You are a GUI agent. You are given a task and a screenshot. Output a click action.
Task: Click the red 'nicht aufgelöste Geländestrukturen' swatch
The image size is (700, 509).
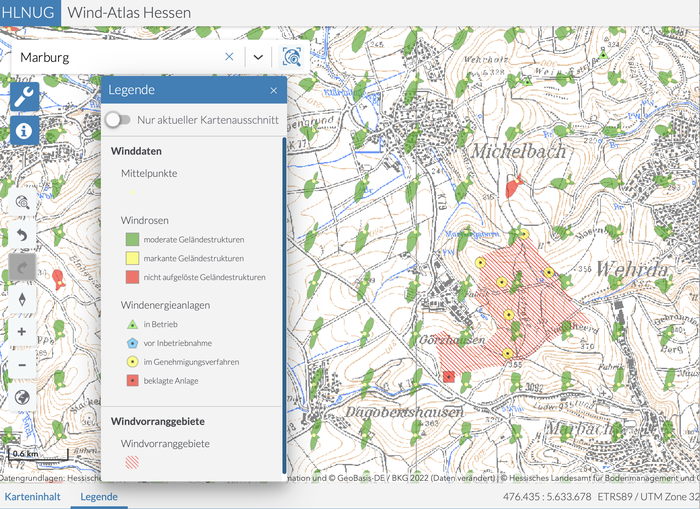point(131,277)
